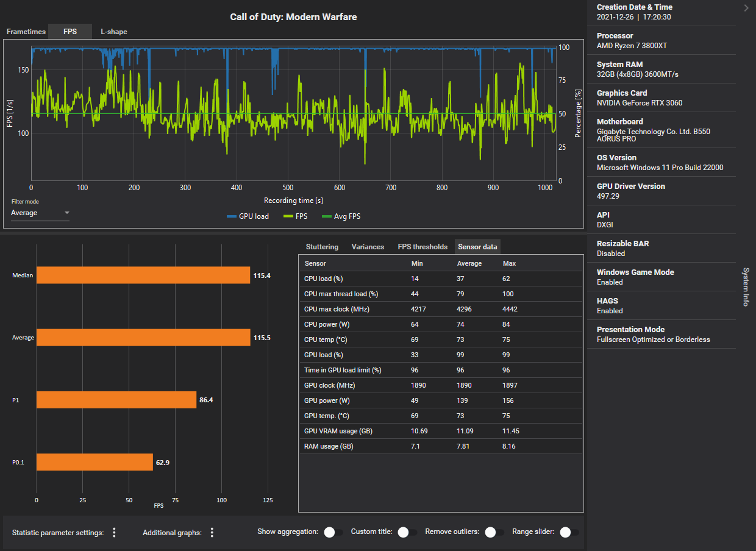The height and width of the screenshot is (551, 756).
Task: Toggle Show aggregation switch
Action: pyautogui.click(x=333, y=532)
